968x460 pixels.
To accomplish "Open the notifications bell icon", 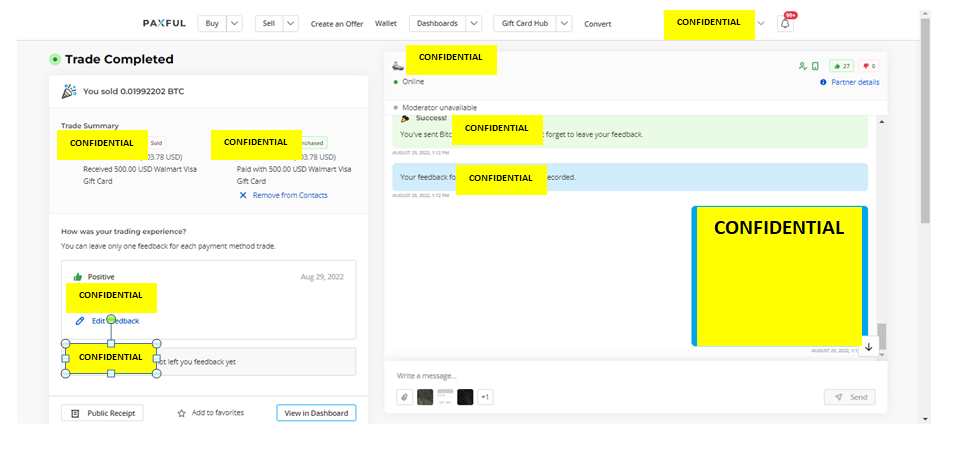I will click(785, 23).
